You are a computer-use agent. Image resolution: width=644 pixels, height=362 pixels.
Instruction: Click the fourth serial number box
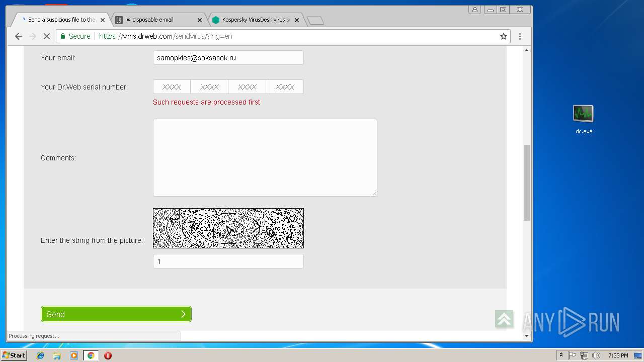coord(285,87)
